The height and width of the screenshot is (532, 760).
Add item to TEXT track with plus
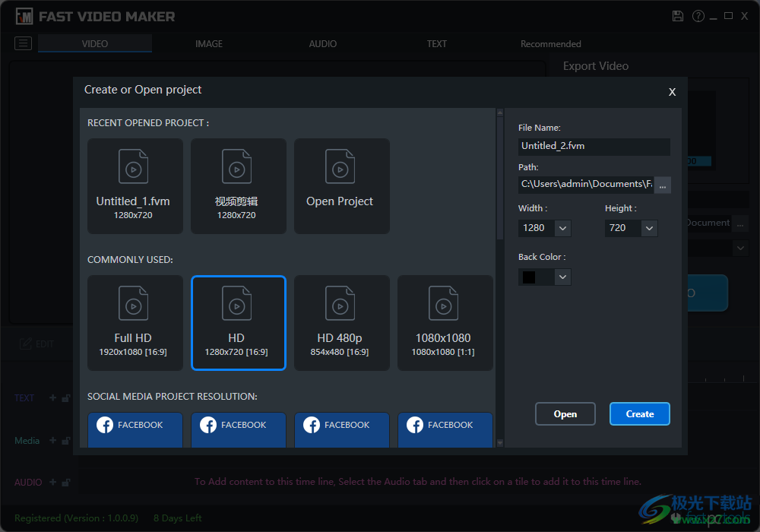53,397
